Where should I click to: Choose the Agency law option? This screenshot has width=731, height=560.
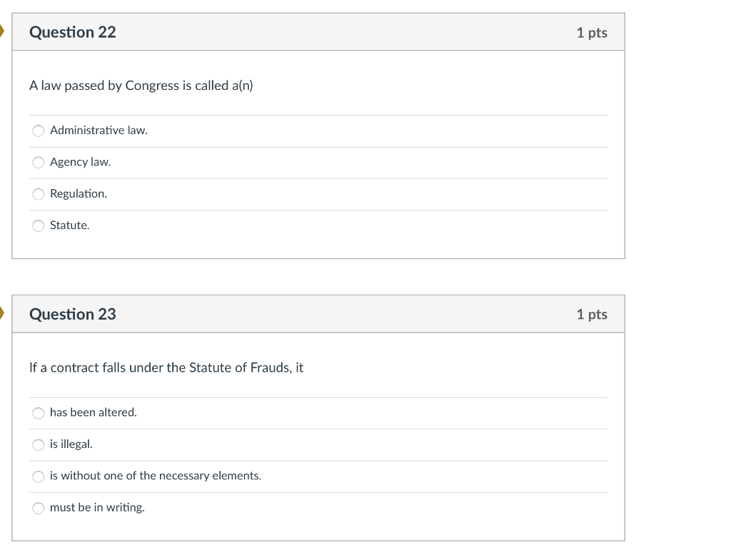(39, 163)
